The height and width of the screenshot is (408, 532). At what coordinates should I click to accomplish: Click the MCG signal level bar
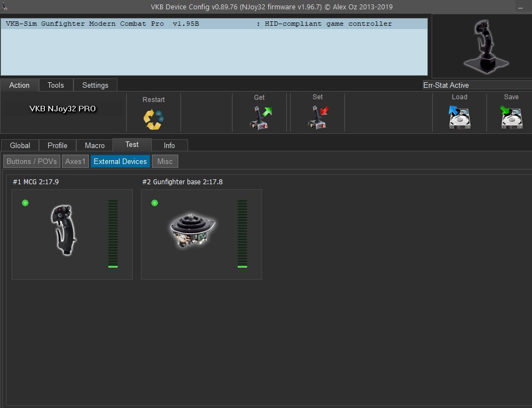(113, 234)
